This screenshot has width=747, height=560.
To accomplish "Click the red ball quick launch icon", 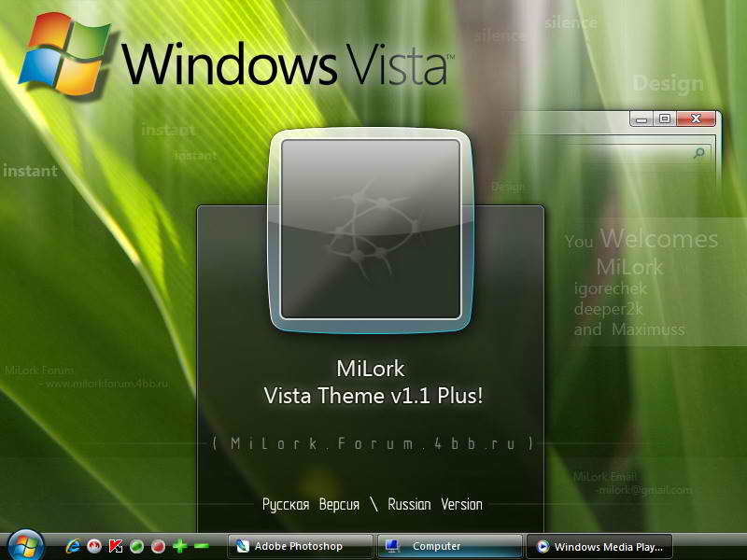I will 158,546.
